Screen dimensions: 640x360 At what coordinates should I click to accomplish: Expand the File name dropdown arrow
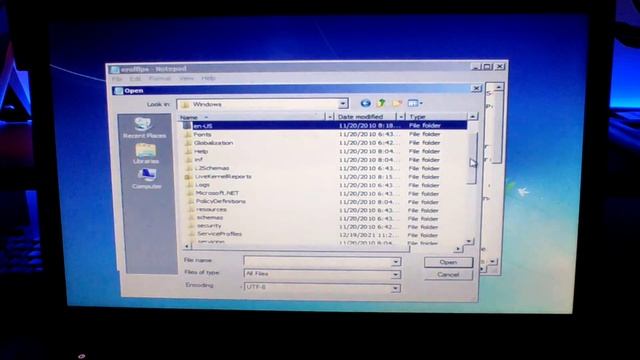point(396,262)
